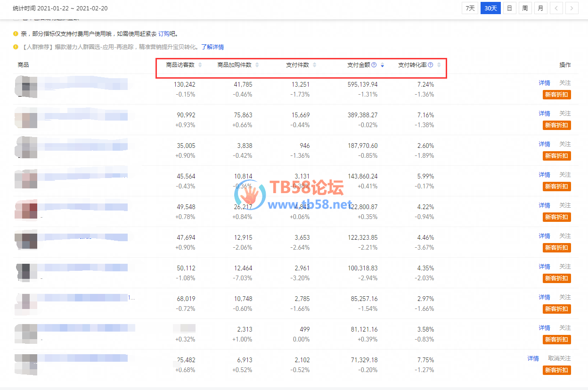Screen dimensions: 588x390
Task: Click 新客折扣 button for 35,005 visitors product
Action: pos(556,156)
